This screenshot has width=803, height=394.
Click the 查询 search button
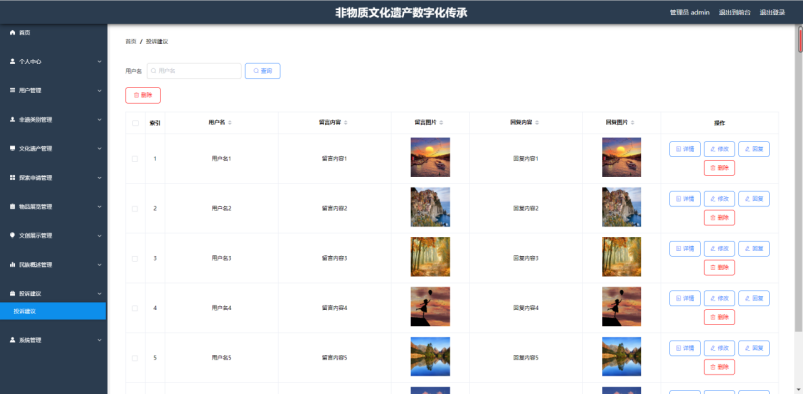(x=263, y=71)
